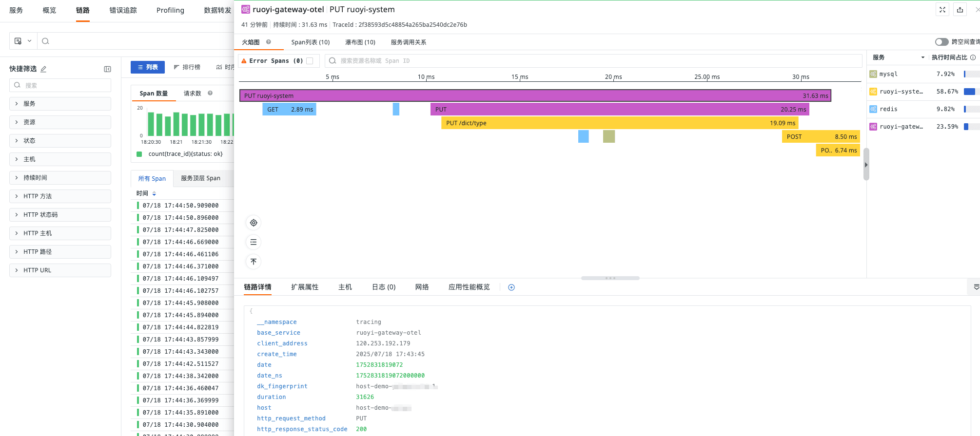This screenshot has width=980, height=436.
Task: Click the plus icon after 应用性能概览 tab
Action: pos(511,287)
